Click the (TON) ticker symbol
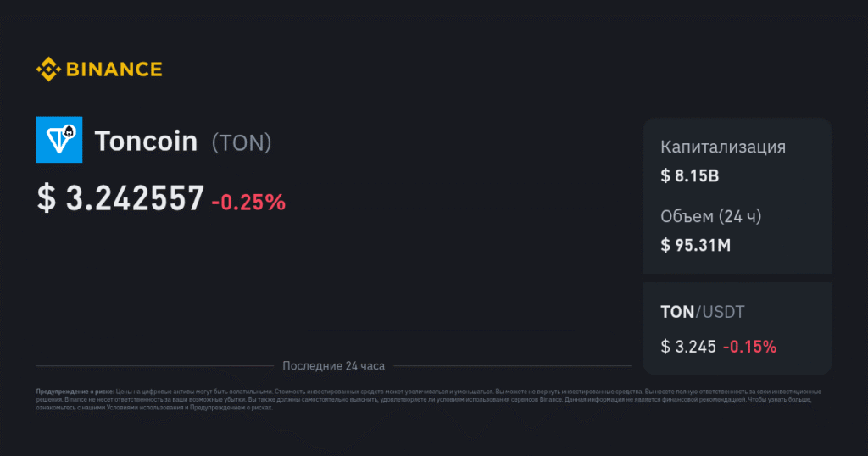Image resolution: width=868 pixels, height=456 pixels. click(x=242, y=142)
